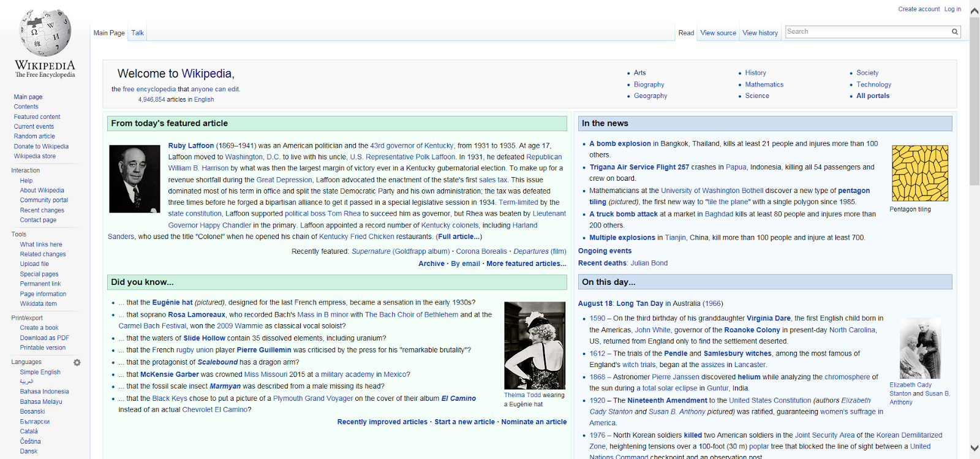Screen dimensions: 980x459
Task: Select Čeština language link
Action: pos(30,442)
